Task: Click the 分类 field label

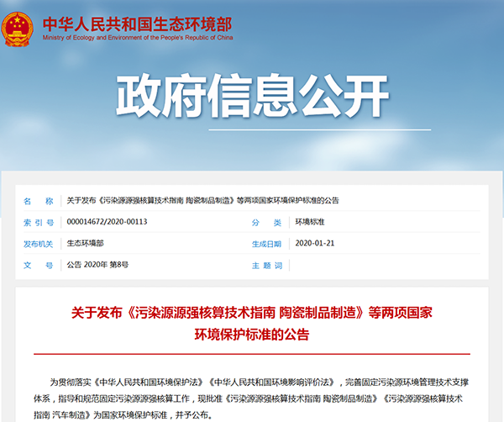Action: 267,222
